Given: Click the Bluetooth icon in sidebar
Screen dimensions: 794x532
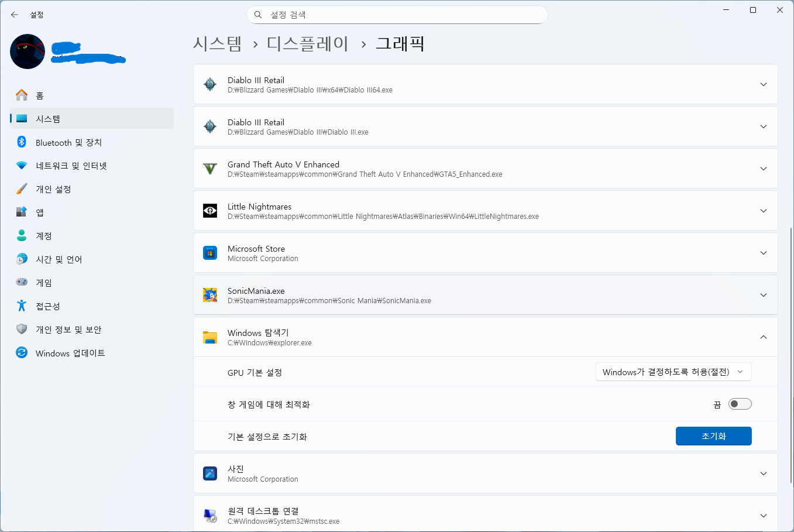Looking at the screenshot, I should (22, 142).
